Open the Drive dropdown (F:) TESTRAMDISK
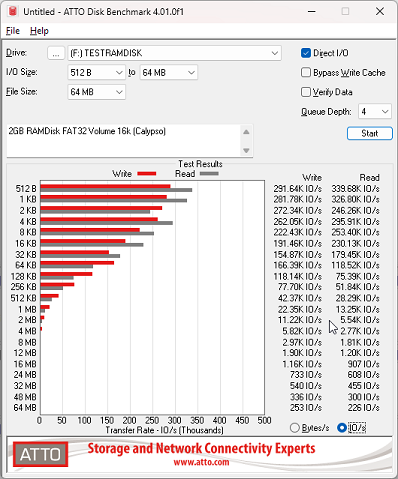This screenshot has width=398, height=479. tap(174, 53)
